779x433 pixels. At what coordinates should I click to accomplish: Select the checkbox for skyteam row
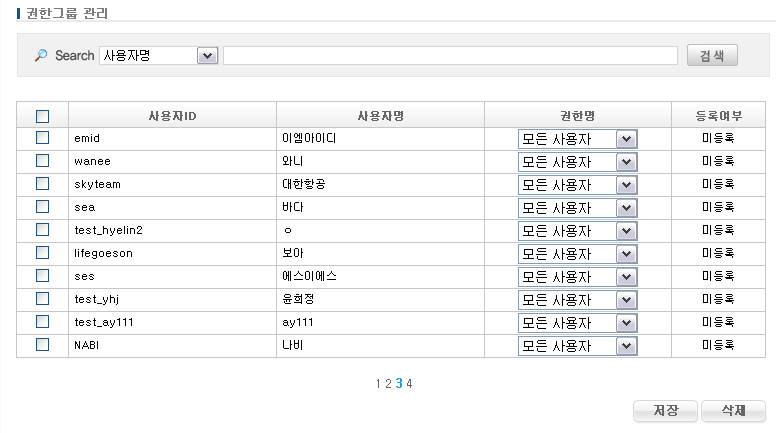tap(43, 184)
